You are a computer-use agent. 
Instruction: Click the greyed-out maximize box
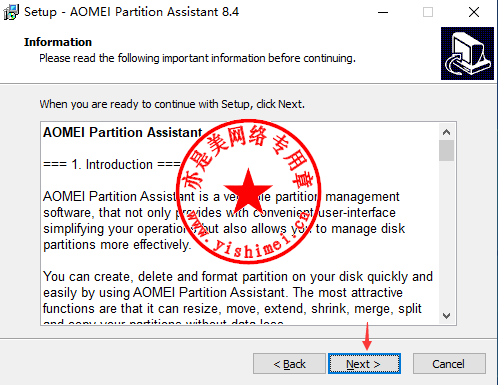coord(428,12)
